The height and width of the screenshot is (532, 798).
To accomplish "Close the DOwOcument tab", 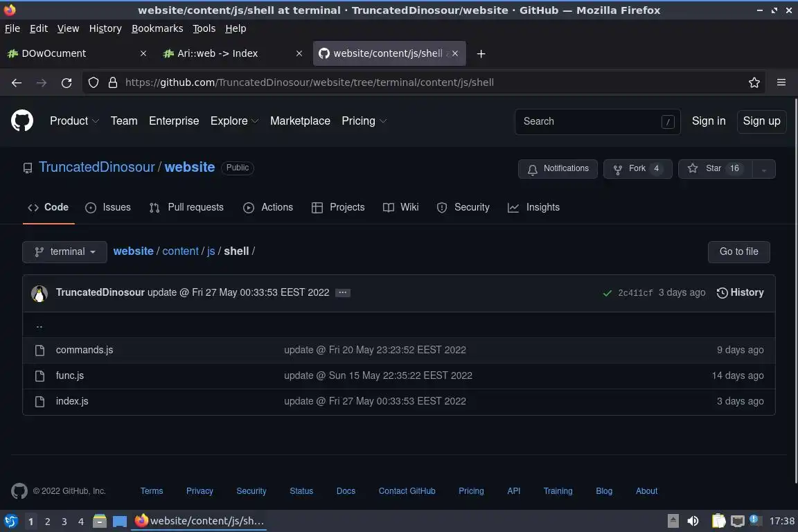I will coord(143,53).
